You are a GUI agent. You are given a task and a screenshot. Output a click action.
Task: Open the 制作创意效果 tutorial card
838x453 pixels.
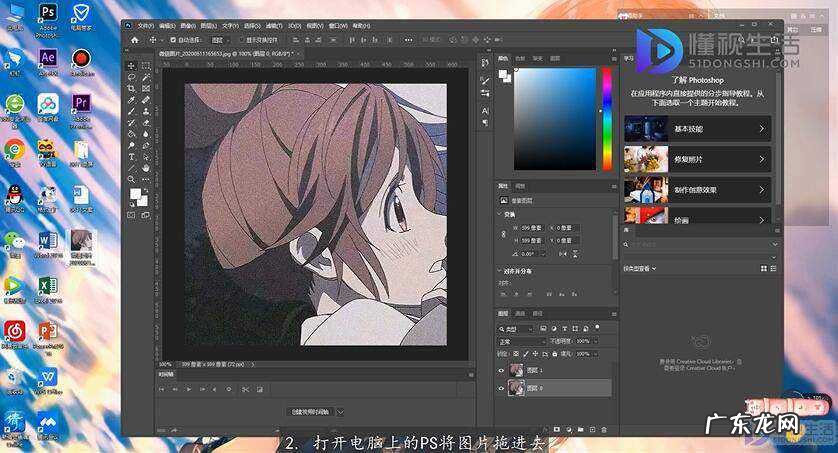pos(697,190)
